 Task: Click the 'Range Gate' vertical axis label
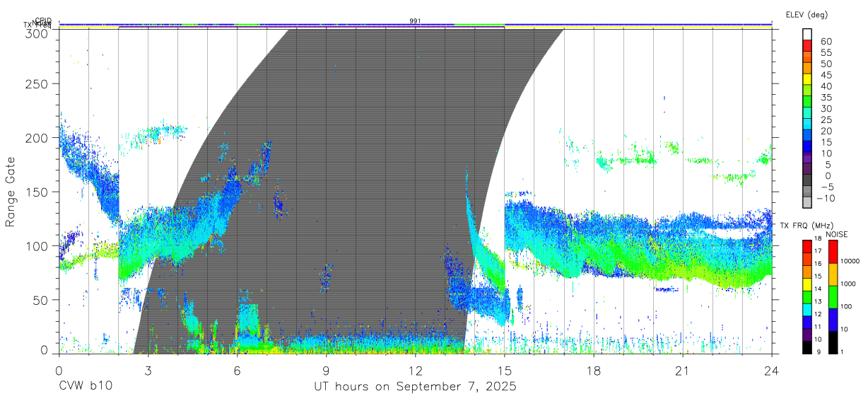point(11,192)
